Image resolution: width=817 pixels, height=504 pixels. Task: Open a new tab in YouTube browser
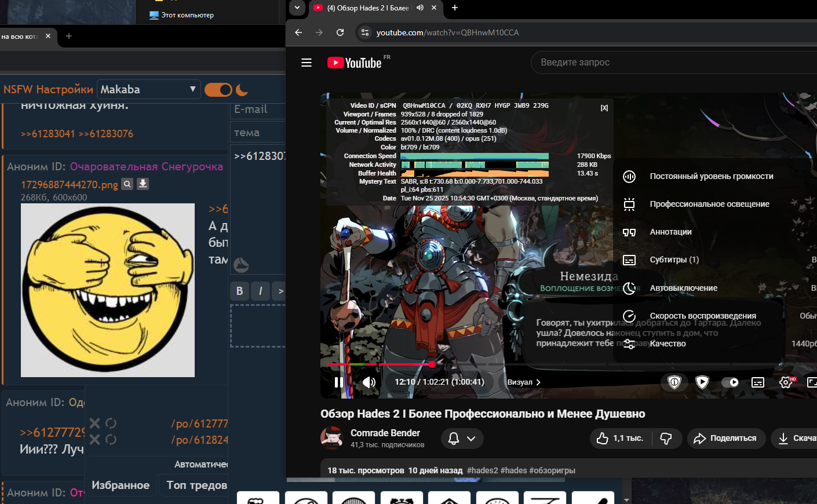click(x=455, y=8)
